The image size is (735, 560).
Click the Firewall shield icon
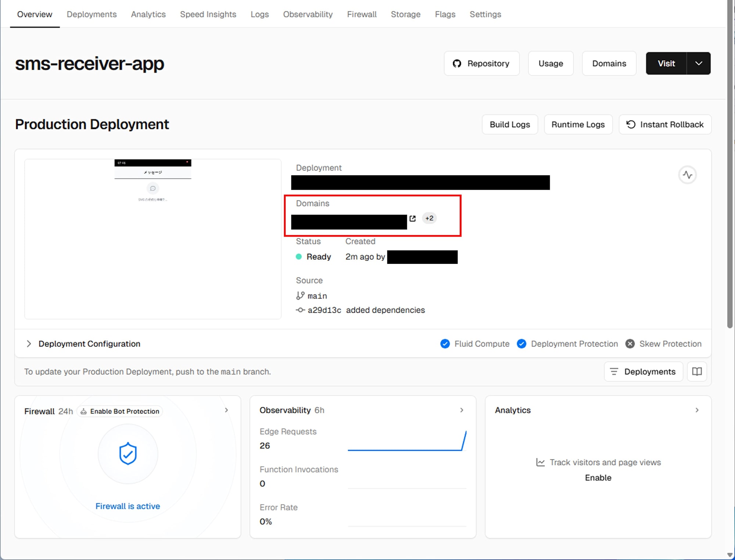pos(128,453)
